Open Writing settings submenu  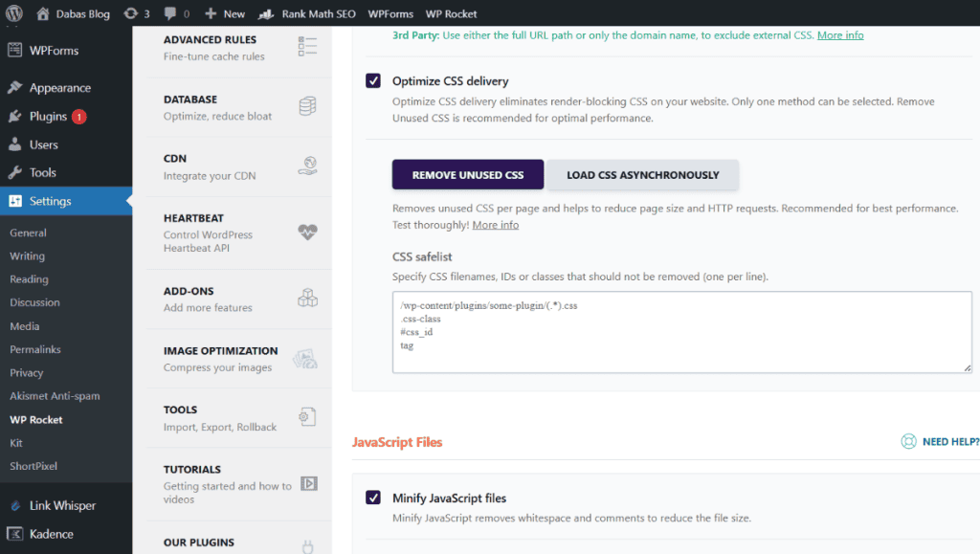click(x=27, y=256)
